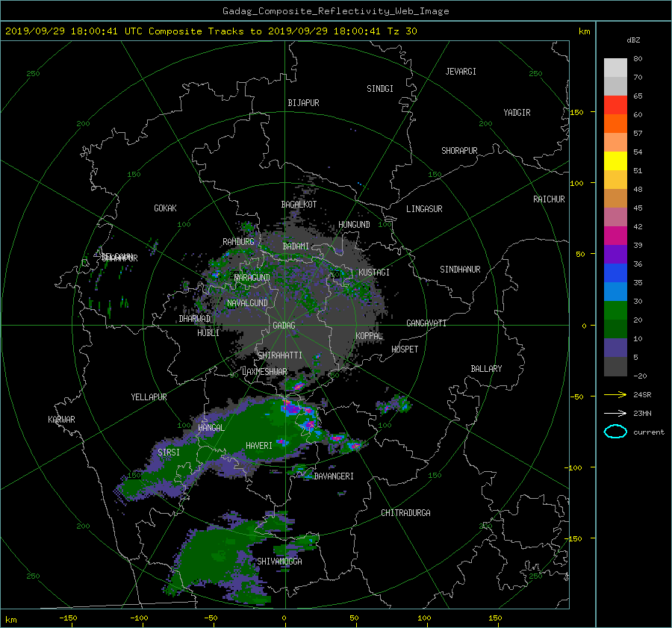The image size is (672, 628).
Task: Click the dark gray 5 dBZ color swatch
Action: pos(615,367)
